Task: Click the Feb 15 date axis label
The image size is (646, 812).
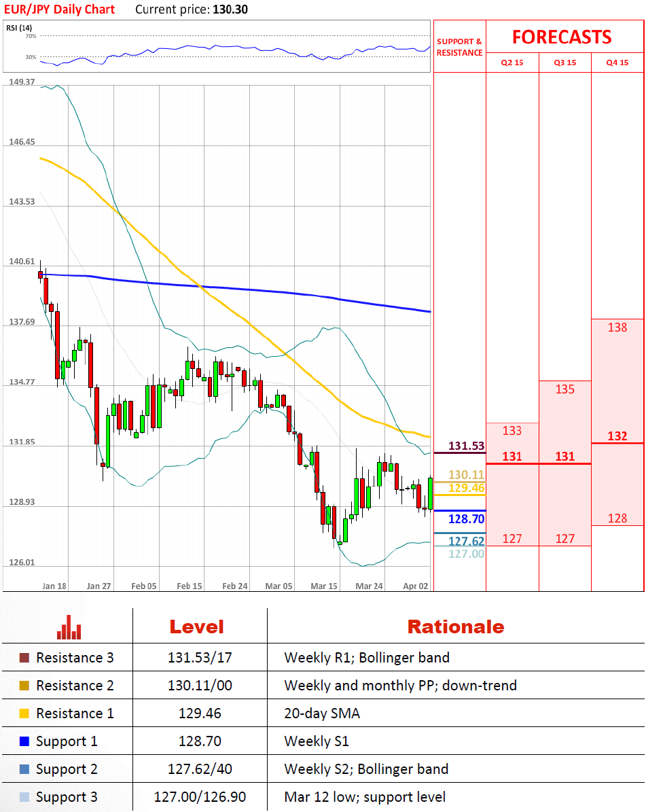Action: (190, 586)
